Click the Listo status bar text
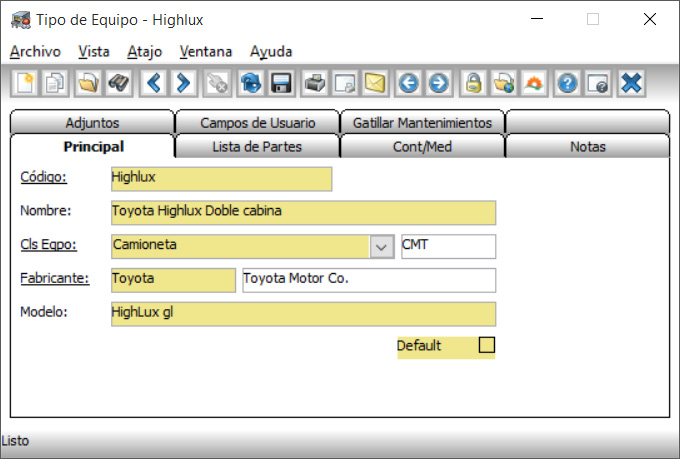Viewport: 680px width, 459px height. (15, 441)
